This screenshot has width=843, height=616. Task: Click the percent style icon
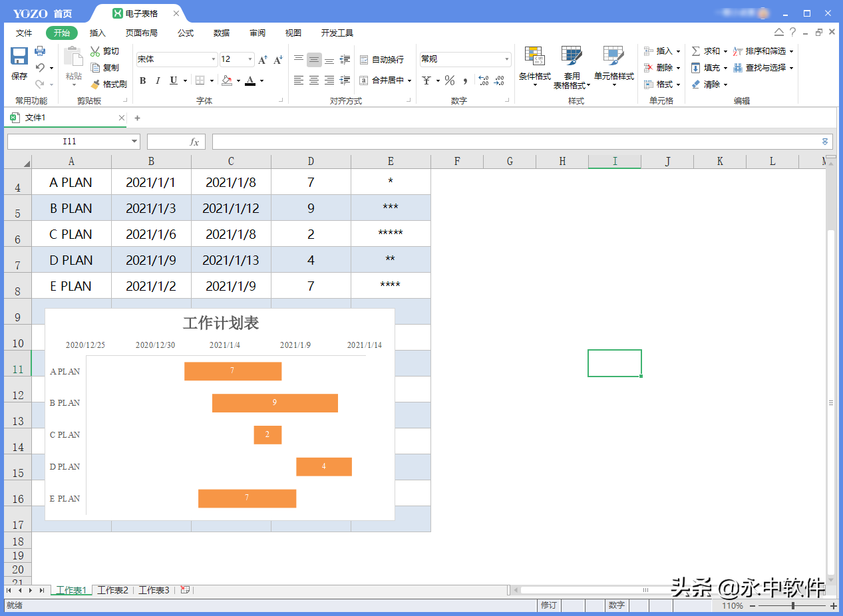coord(450,80)
